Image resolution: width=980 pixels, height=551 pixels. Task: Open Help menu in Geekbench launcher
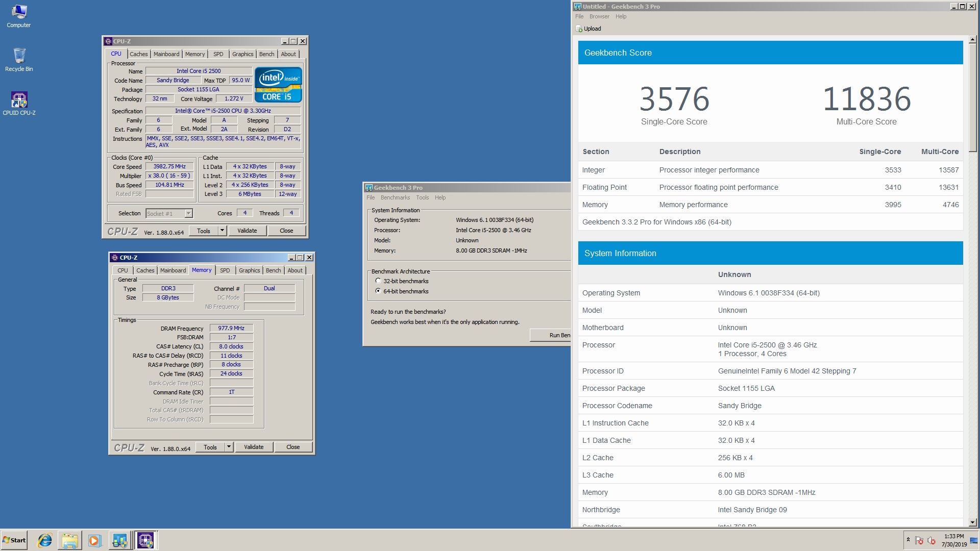(x=440, y=198)
